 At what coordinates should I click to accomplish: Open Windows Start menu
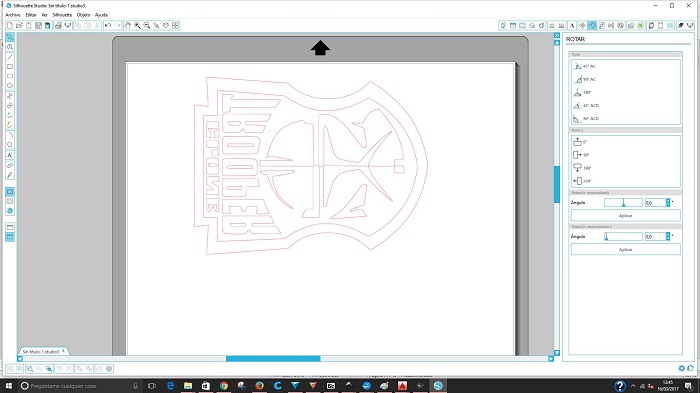coord(9,386)
